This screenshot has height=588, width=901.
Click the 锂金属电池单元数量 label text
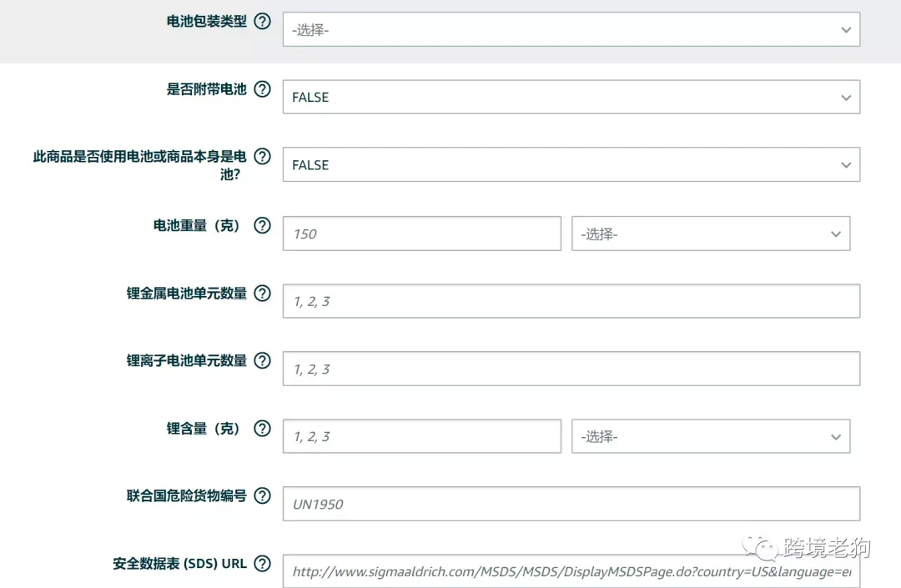[187, 293]
